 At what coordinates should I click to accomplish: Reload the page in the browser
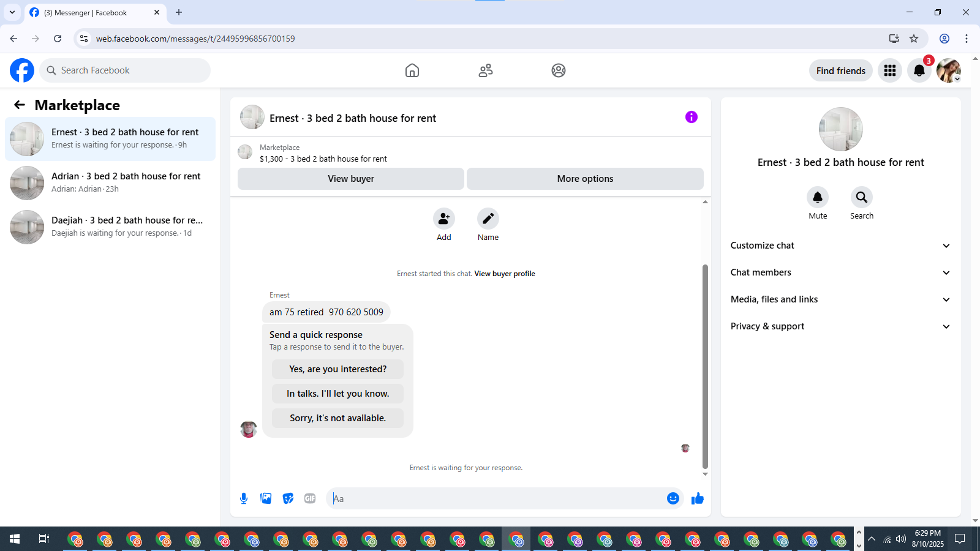click(x=58, y=39)
